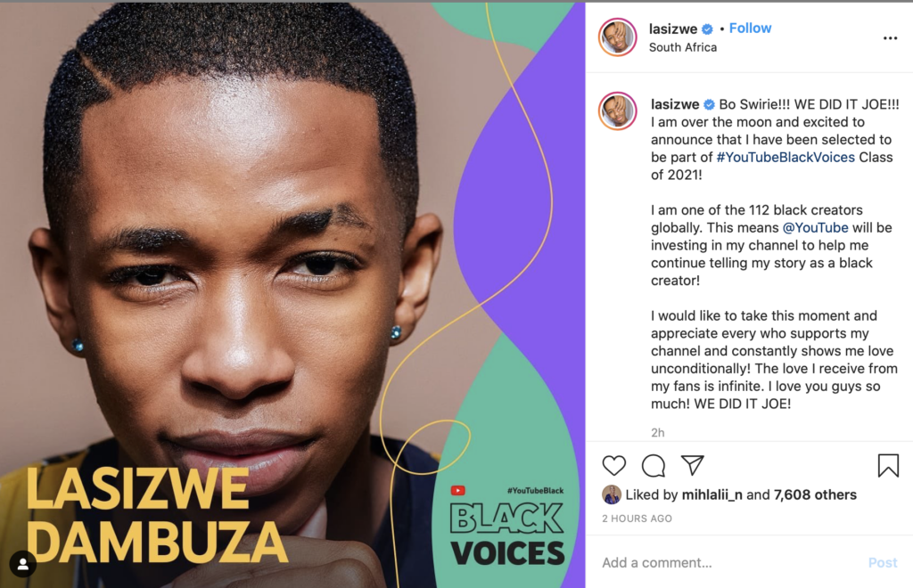
Task: Open lasizwe profile picture in header
Action: click(618, 37)
